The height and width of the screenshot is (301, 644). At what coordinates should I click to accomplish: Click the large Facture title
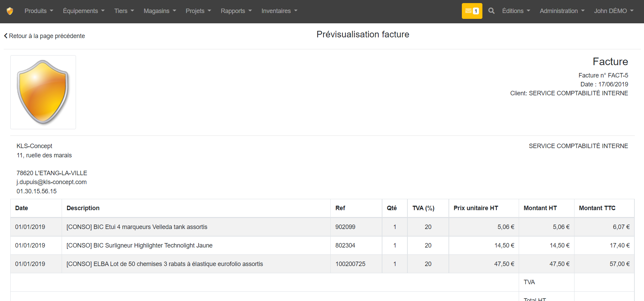coord(610,61)
